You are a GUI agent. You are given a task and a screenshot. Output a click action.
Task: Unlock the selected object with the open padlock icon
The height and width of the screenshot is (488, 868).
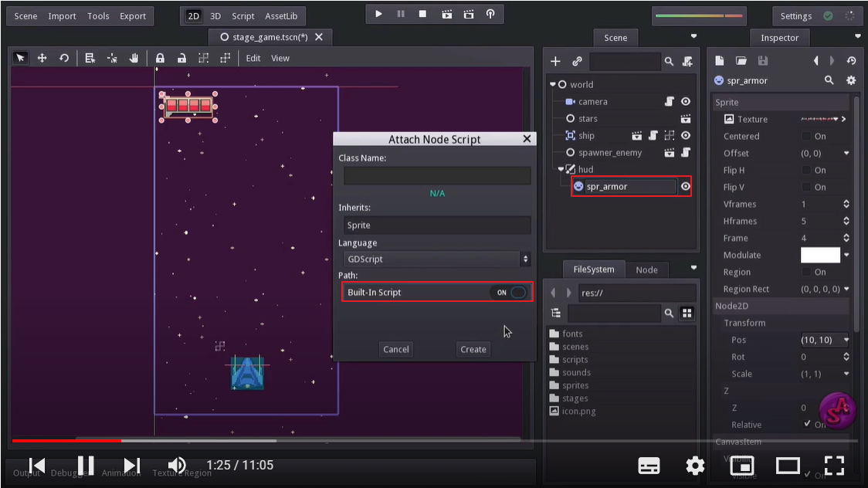[x=181, y=58]
